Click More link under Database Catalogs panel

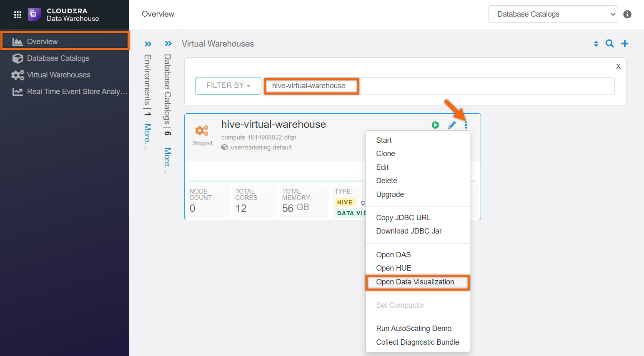pos(168,160)
